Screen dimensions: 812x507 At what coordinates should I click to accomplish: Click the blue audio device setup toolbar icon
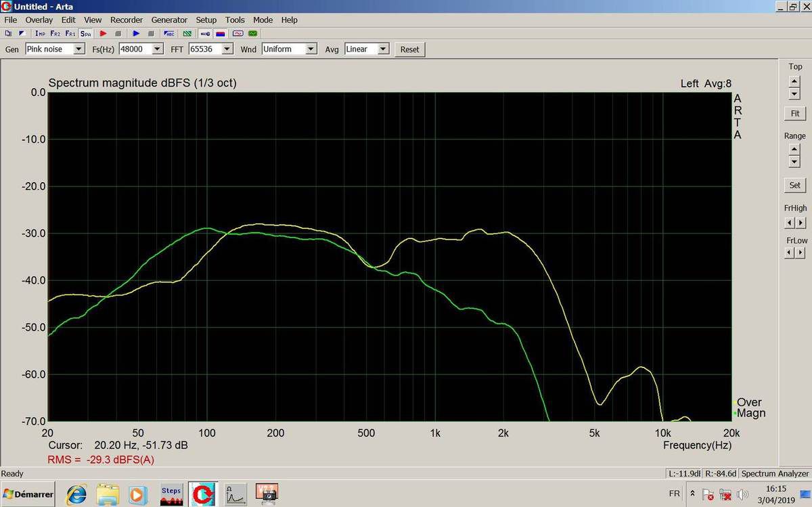click(205, 33)
